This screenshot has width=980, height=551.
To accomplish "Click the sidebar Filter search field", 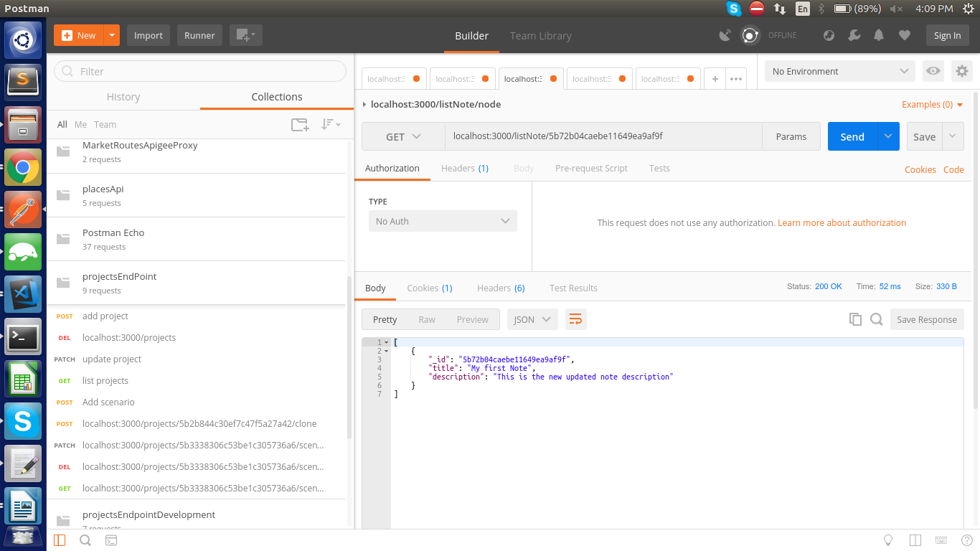I will click(x=200, y=71).
